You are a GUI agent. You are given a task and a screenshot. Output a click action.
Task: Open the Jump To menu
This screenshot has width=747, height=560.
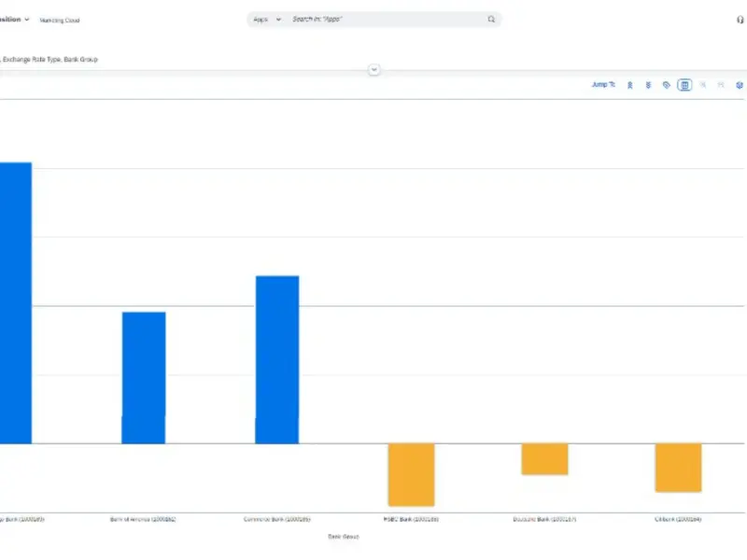603,85
